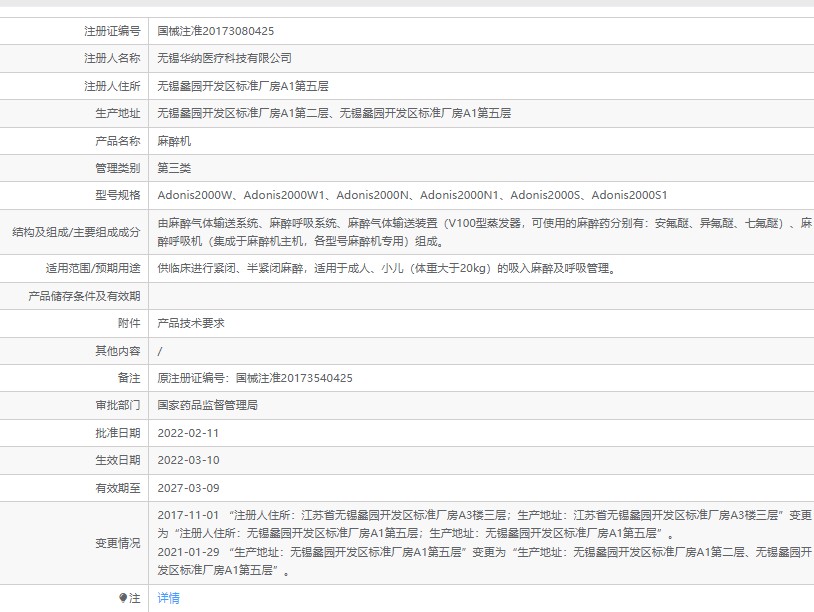Image resolution: width=814 pixels, height=612 pixels.
Task: Click the 型号规格 label
Action: click(118, 195)
